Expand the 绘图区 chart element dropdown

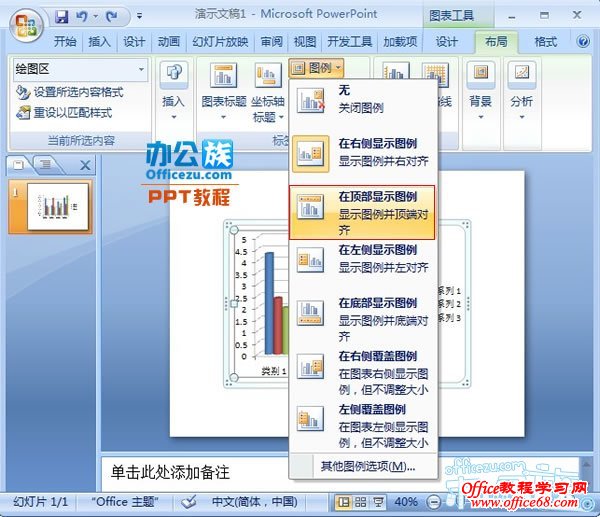tap(141, 70)
